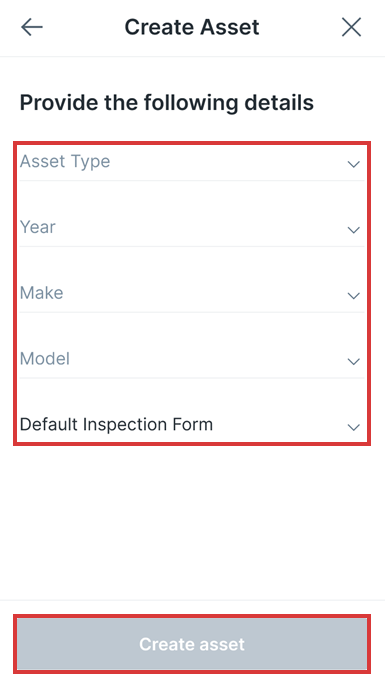
Task: Open the Default Inspection Form dropdown
Action: 192,425
